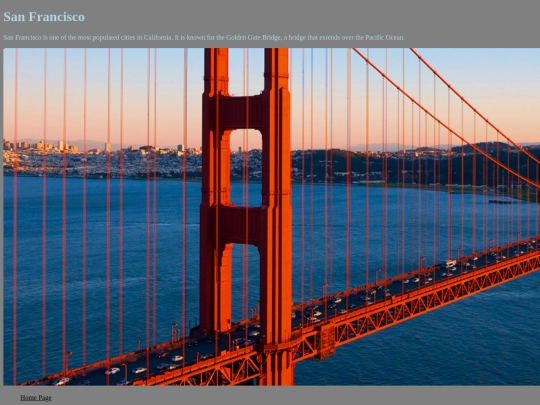The width and height of the screenshot is (540, 405).
Task: Open the Home Page link
Action: point(36,397)
